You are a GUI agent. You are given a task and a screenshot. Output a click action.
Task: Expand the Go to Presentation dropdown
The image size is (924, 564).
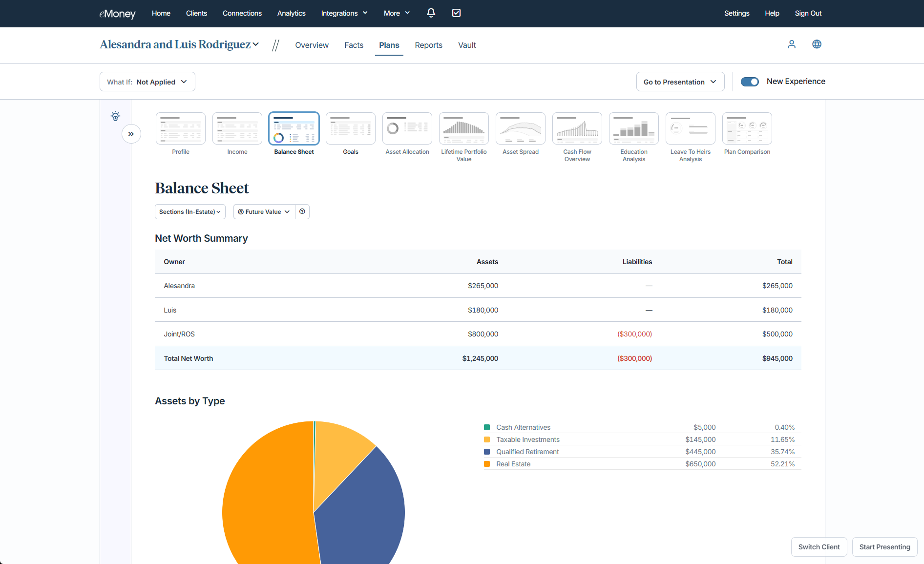(680, 82)
